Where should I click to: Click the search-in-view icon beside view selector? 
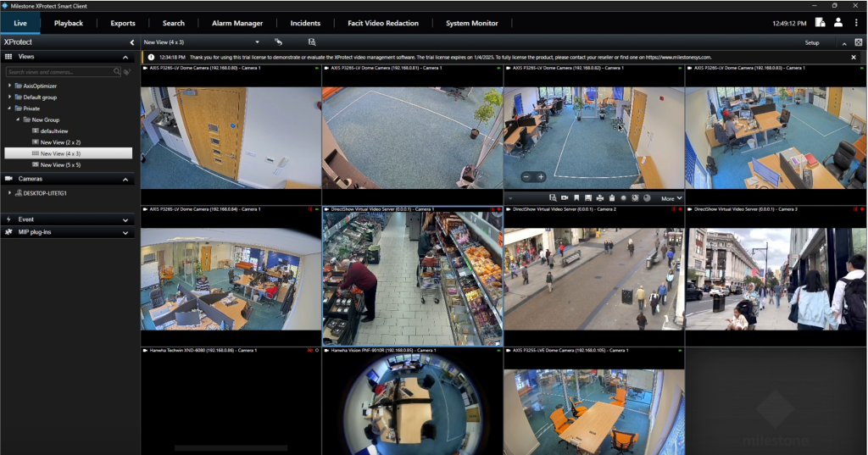[x=312, y=42]
